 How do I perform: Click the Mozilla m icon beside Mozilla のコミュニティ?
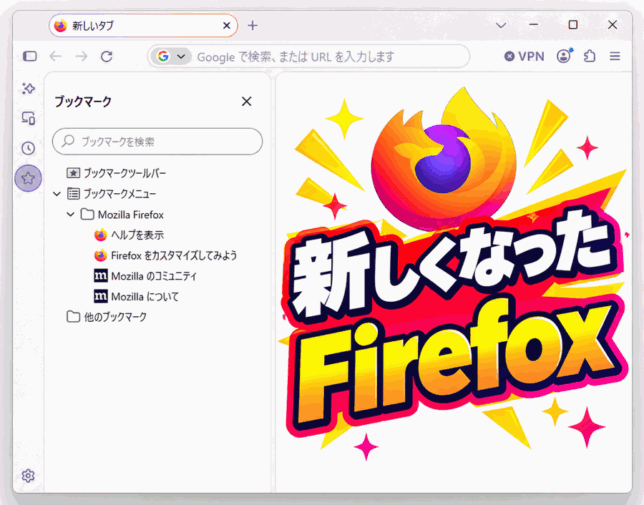click(101, 276)
